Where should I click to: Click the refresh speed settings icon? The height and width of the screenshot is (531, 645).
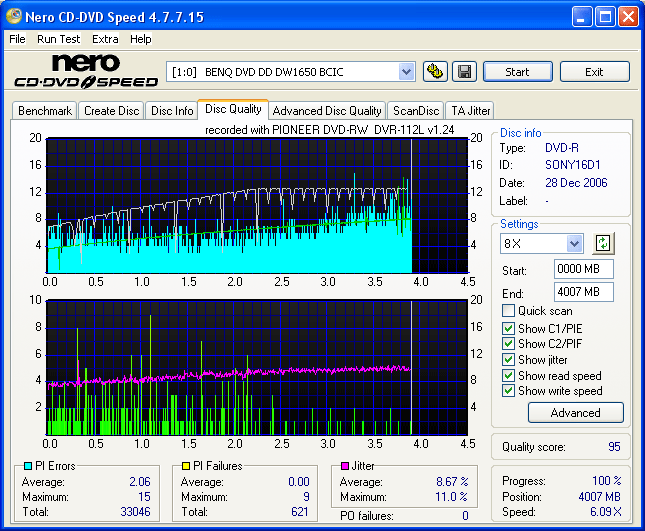(x=603, y=243)
